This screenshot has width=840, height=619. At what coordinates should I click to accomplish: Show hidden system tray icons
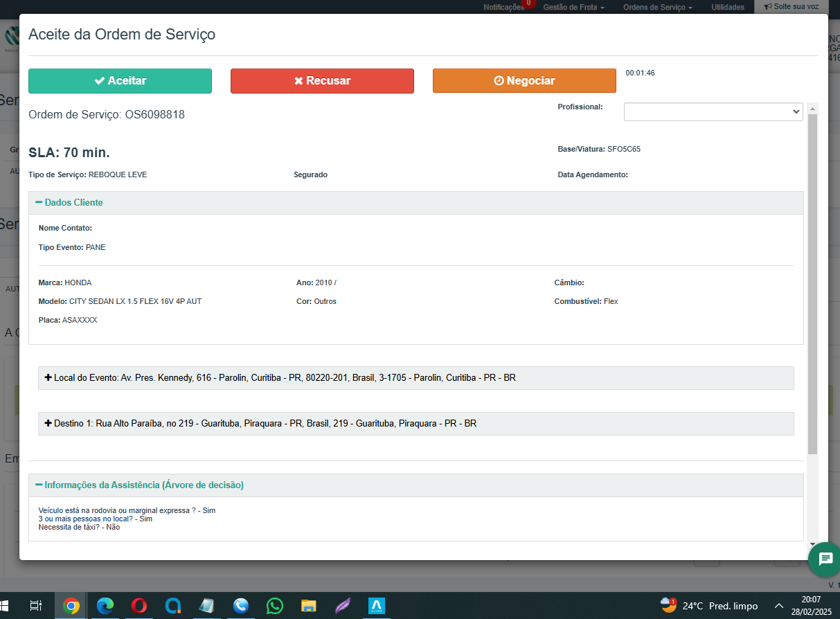pyautogui.click(x=778, y=606)
